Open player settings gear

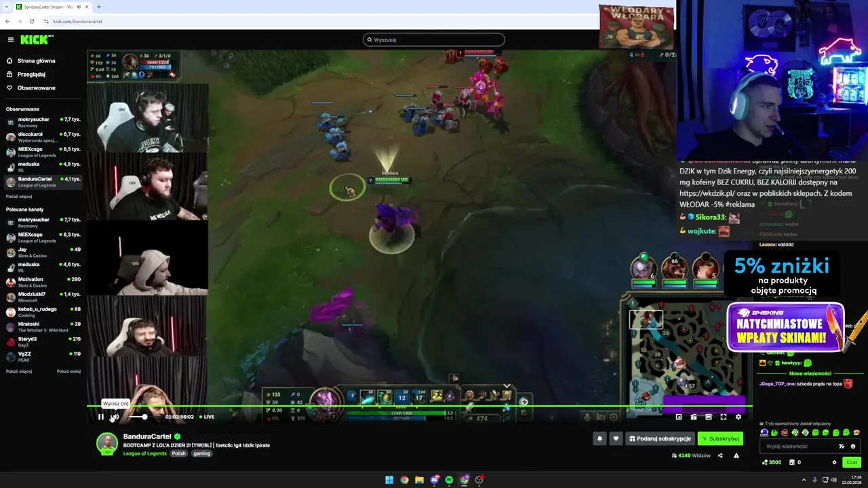point(738,417)
